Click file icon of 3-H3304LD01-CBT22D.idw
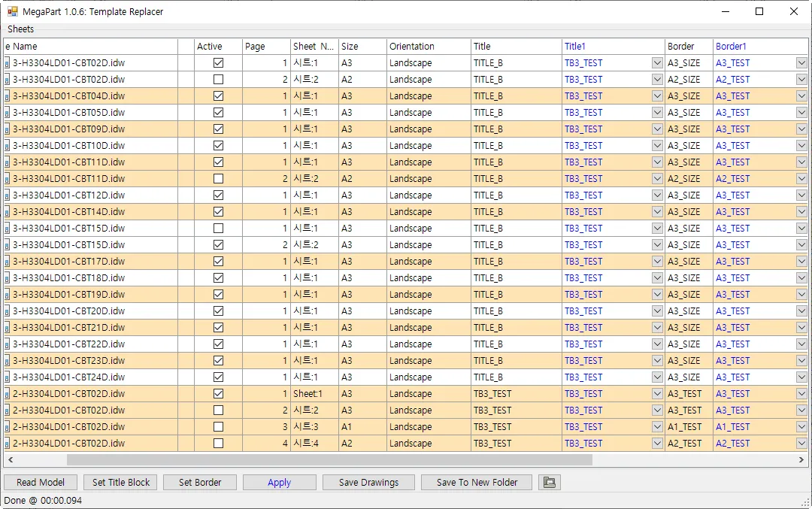 (x=8, y=345)
